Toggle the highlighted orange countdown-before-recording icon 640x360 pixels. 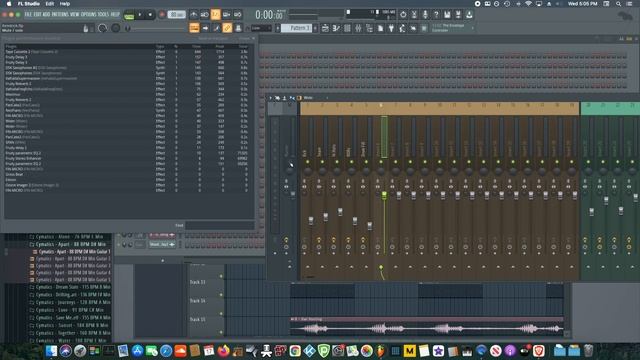click(216, 15)
